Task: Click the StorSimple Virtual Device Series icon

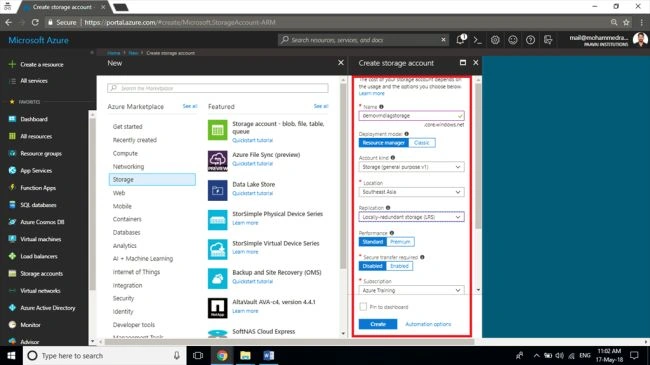Action: click(218, 249)
